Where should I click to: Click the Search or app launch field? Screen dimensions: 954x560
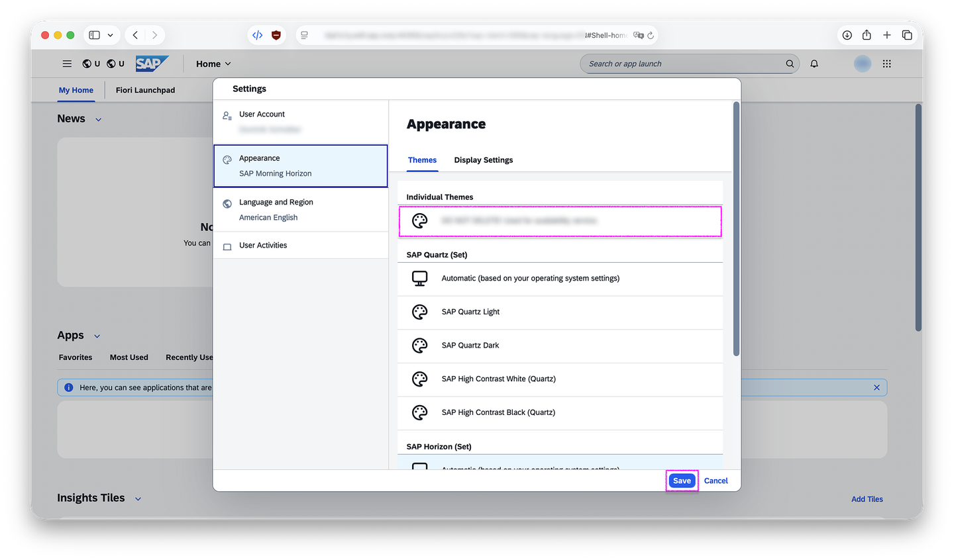690,64
